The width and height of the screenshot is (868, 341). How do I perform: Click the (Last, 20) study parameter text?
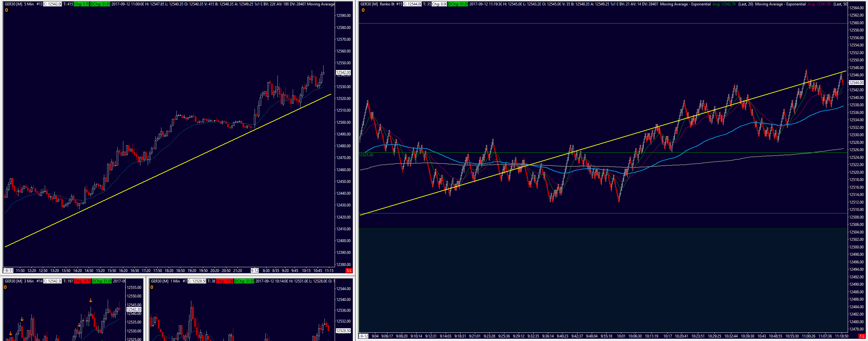(746, 4)
